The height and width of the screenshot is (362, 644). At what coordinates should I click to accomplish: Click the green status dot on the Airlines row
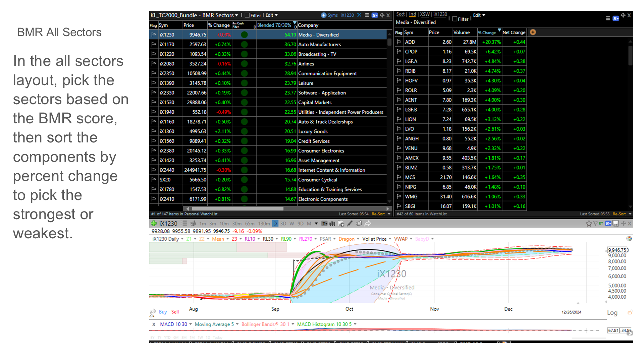coord(244,64)
